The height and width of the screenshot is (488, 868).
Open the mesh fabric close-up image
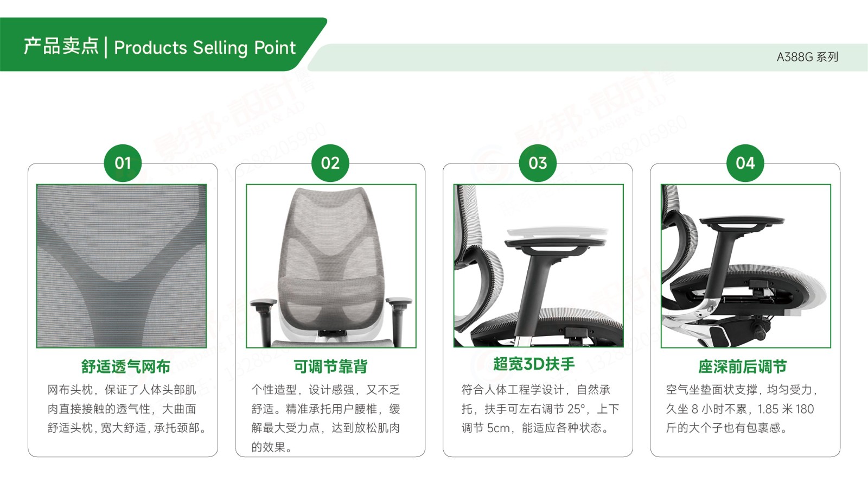[x=122, y=266]
